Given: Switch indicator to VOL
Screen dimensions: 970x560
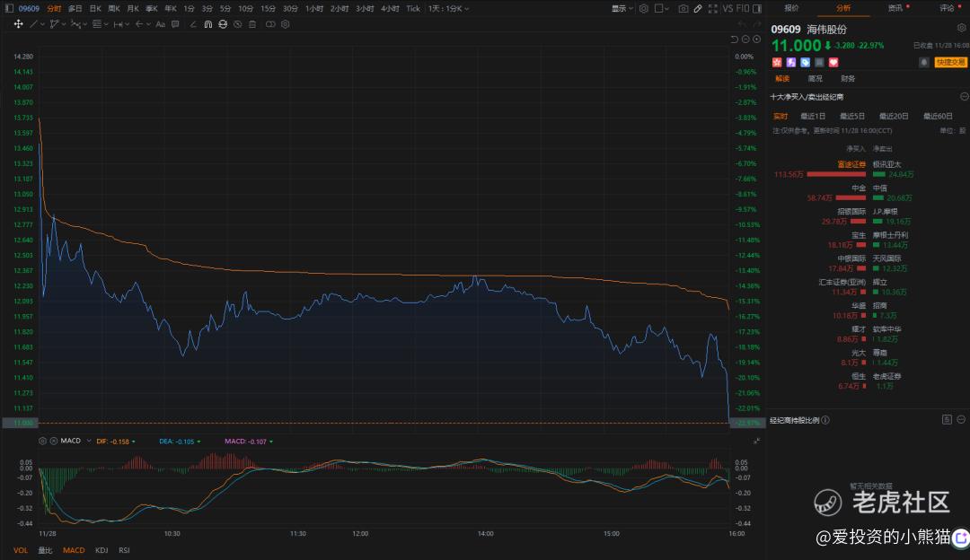Looking at the screenshot, I should 21,550.
